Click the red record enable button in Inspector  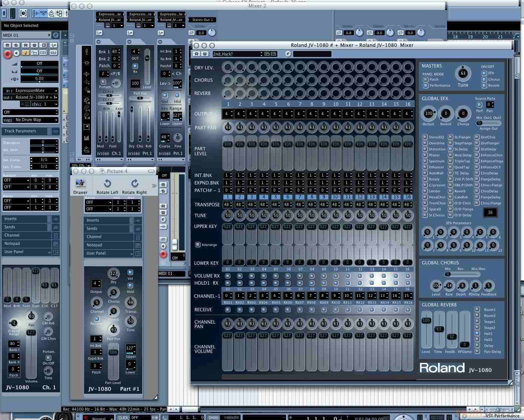coord(7,54)
